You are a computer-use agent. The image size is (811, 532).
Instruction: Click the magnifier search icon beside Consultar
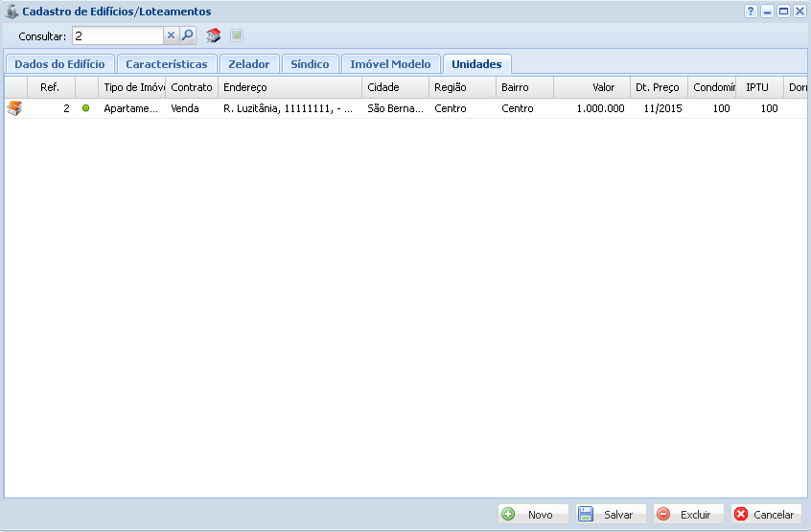188,35
